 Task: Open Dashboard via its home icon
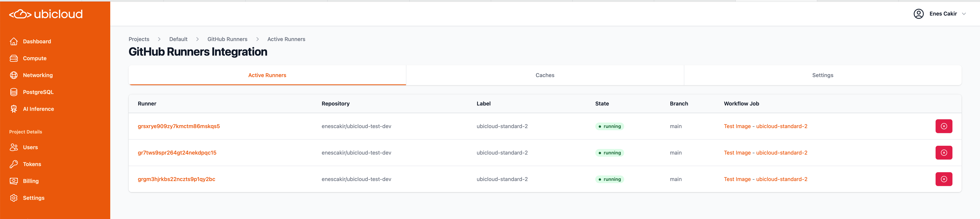14,41
